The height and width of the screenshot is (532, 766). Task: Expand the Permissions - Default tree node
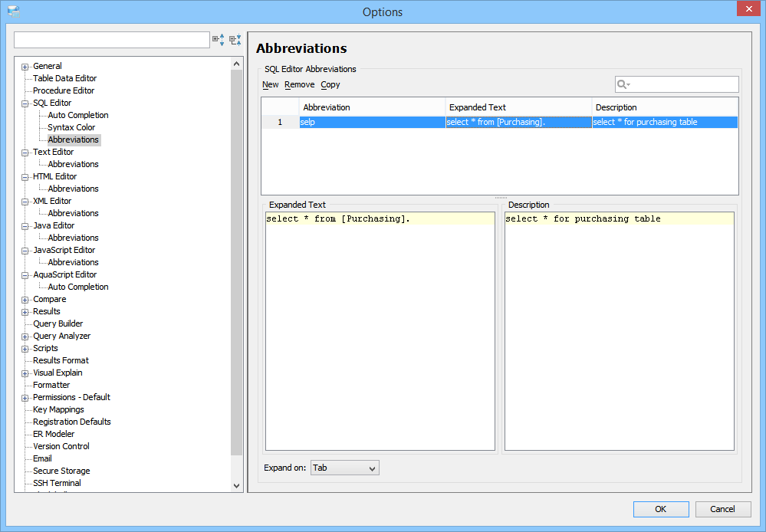click(x=25, y=398)
